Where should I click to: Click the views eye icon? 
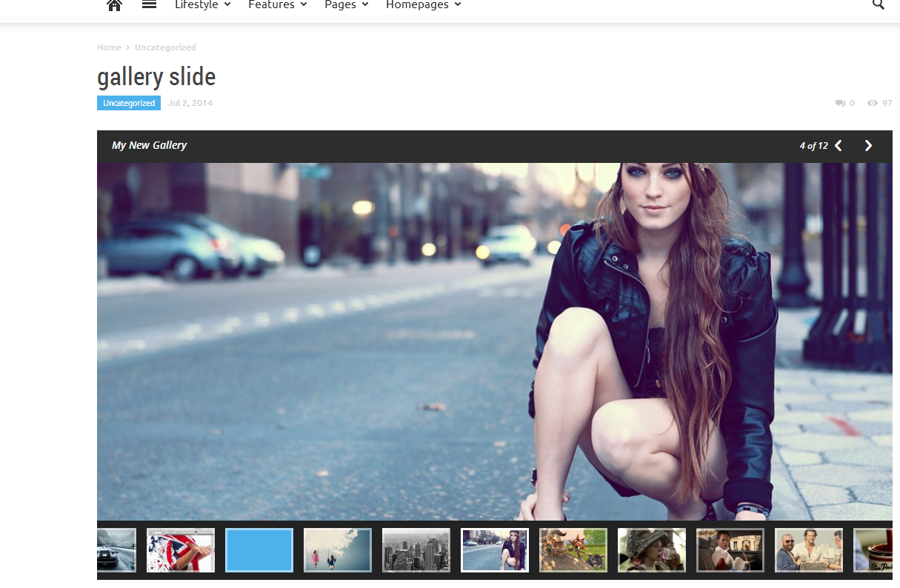(x=872, y=103)
